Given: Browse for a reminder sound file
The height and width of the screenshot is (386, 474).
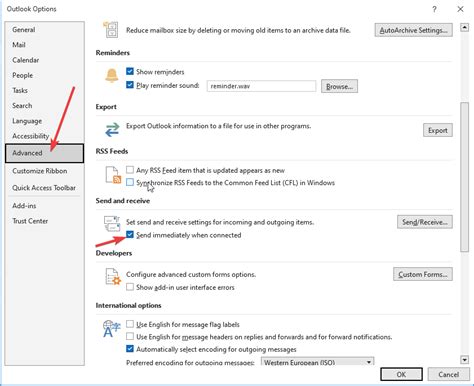Looking at the screenshot, I should click(x=339, y=86).
